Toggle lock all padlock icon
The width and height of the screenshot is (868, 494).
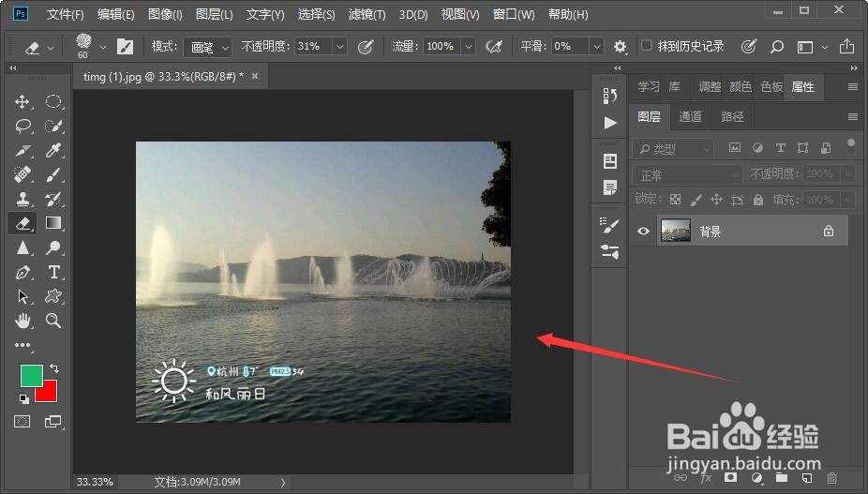click(757, 200)
